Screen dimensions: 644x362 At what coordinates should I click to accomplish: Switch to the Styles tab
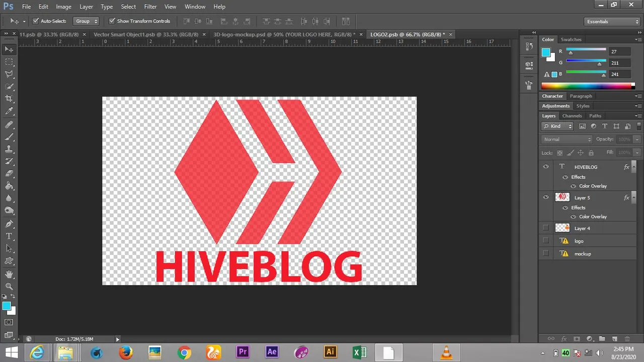tap(583, 106)
